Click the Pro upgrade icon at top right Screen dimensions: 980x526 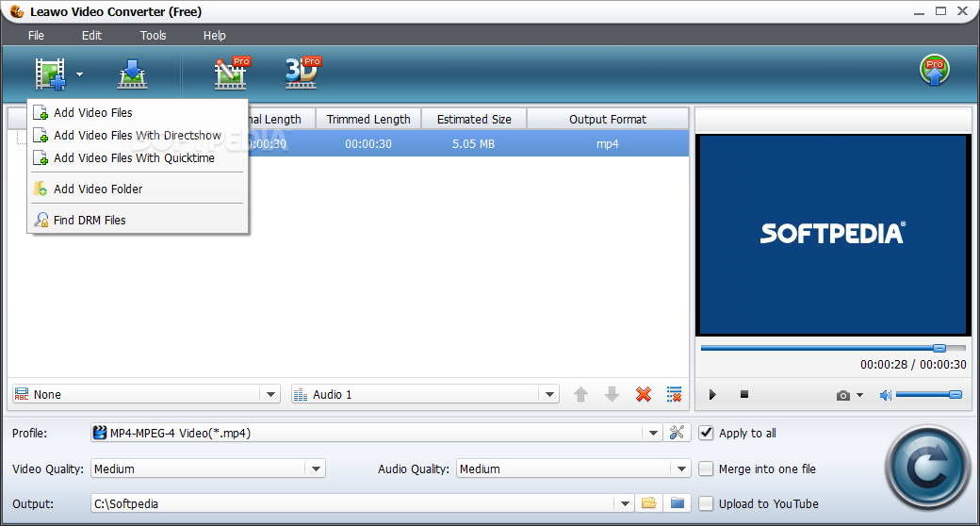pyautogui.click(x=935, y=70)
